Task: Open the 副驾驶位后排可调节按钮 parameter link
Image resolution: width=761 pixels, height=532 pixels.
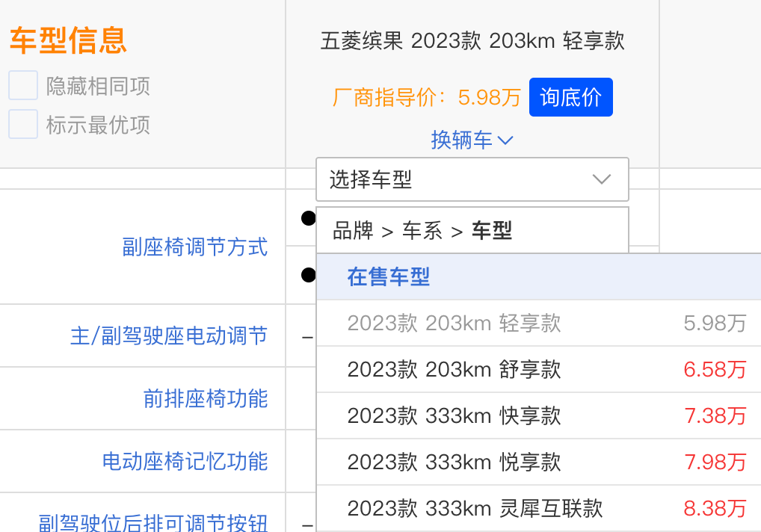Action: (153, 523)
